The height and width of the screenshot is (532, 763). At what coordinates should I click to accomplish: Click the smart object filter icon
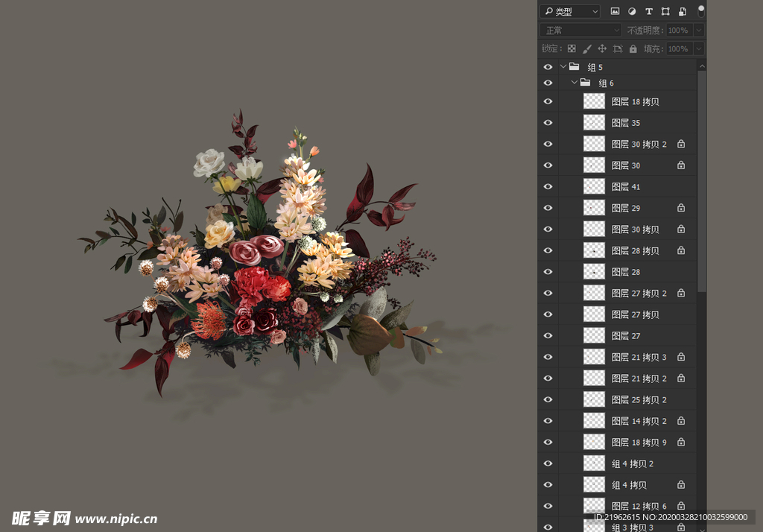tap(682, 11)
